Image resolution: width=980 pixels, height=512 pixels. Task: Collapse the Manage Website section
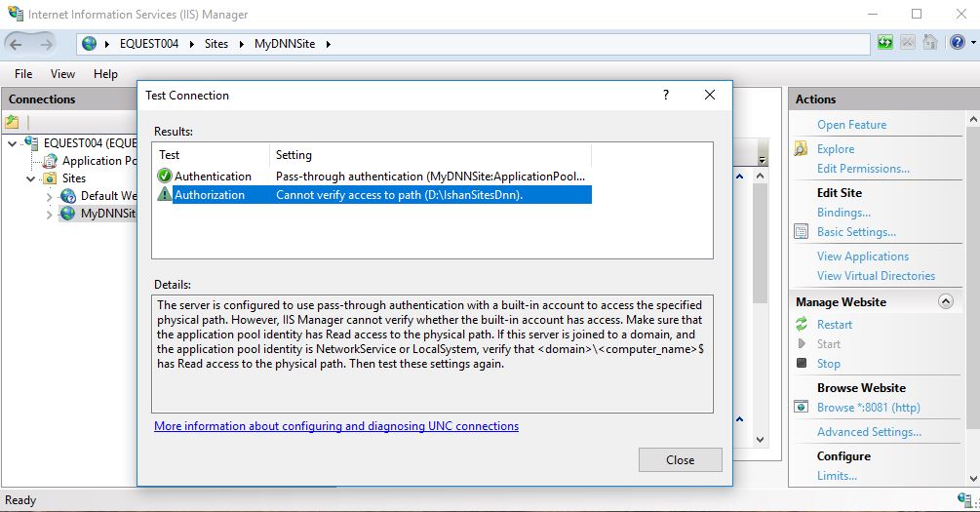coord(946,302)
